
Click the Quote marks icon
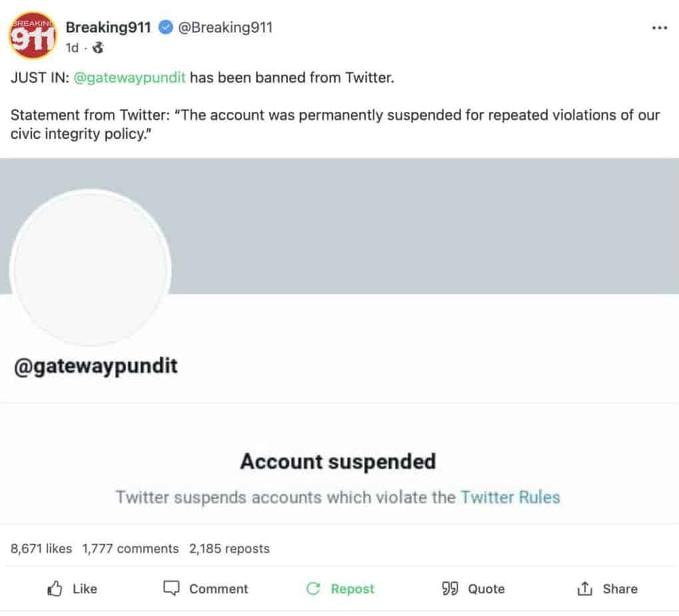(450, 589)
